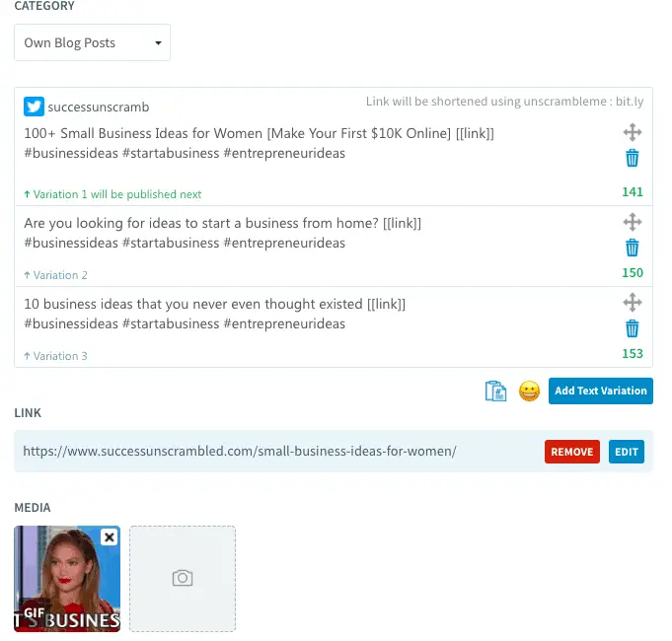
Task: Edit the '10 business ideas' variation text
Action: 214,314
